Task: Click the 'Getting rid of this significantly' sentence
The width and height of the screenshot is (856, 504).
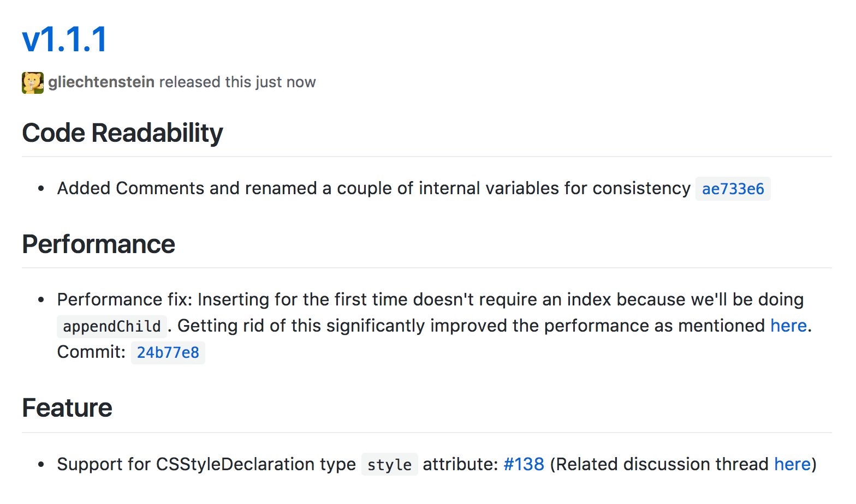Action: point(471,326)
